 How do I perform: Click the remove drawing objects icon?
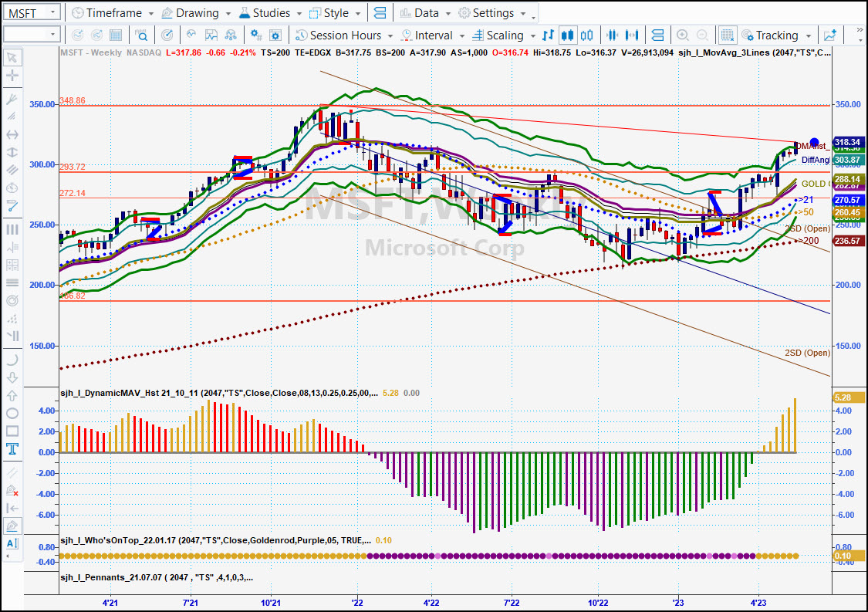[12, 491]
